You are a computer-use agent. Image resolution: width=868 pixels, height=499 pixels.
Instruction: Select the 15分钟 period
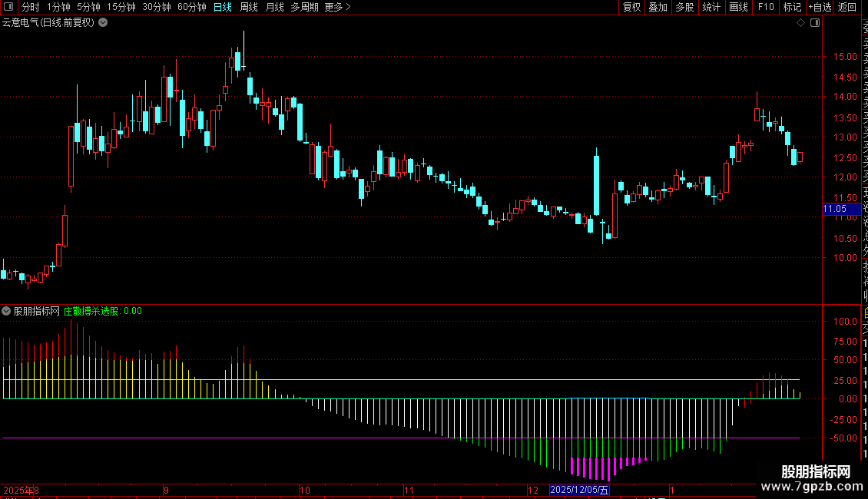click(121, 7)
